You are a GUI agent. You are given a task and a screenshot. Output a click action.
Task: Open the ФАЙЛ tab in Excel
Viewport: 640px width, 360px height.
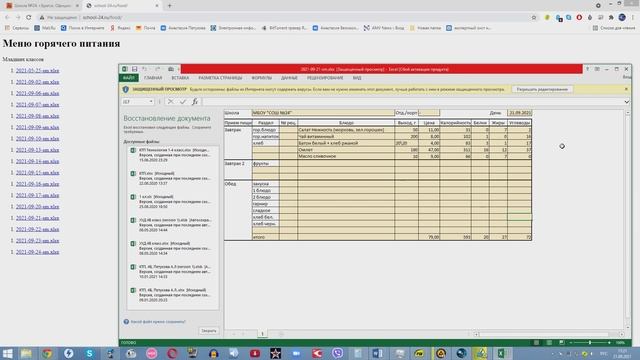pos(129,78)
